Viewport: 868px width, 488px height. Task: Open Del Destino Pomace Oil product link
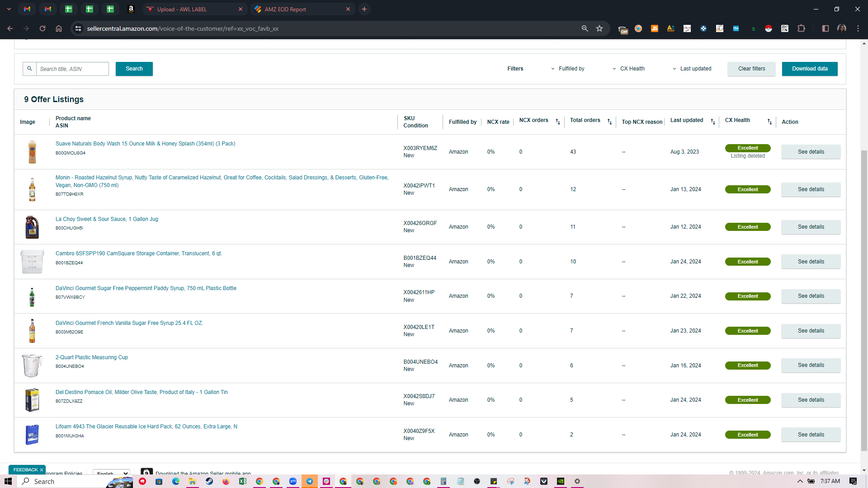coord(142,392)
